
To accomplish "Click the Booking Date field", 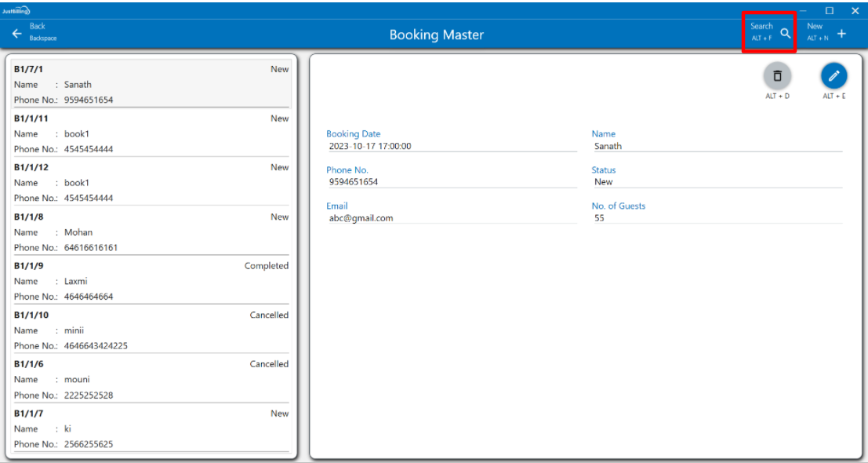I will pos(439,146).
